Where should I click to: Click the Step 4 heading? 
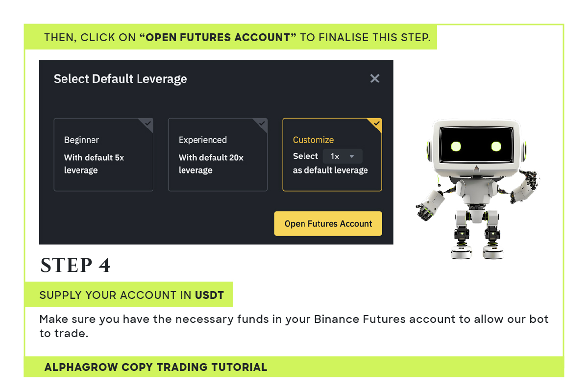tap(75, 265)
